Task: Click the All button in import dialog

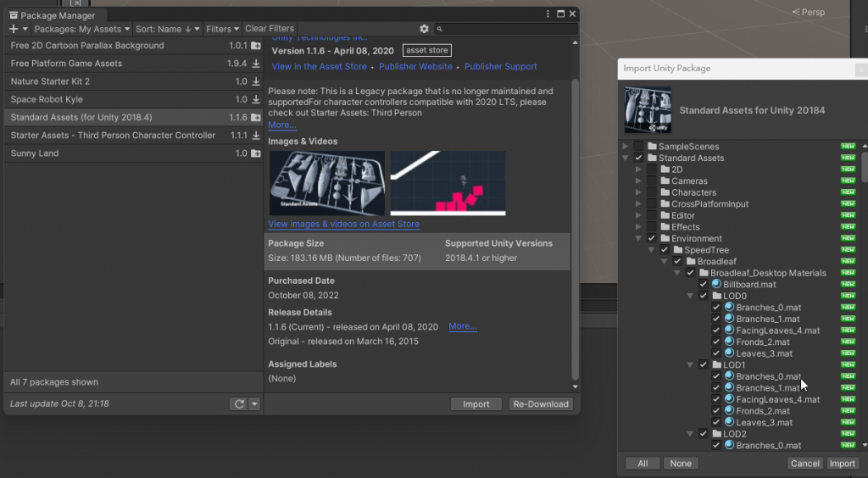Action: 643,464
